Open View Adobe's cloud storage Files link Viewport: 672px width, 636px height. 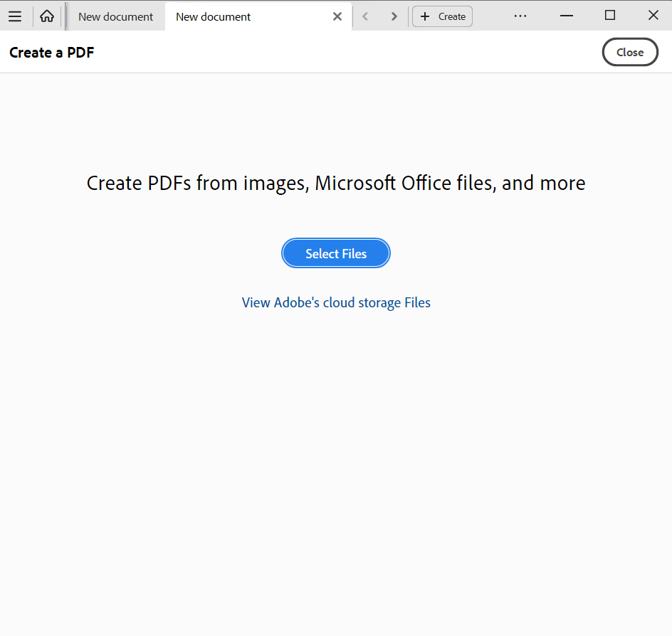pyautogui.click(x=336, y=302)
